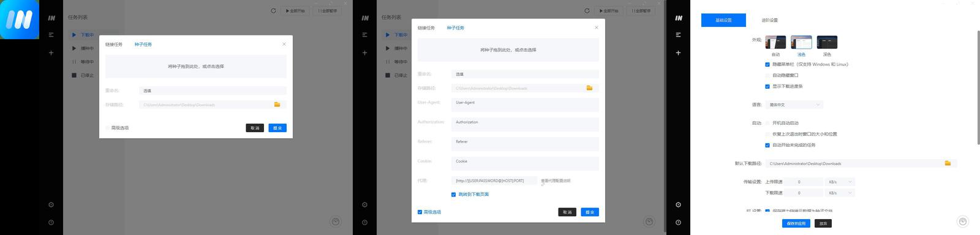
Task: Click folder icon beside 默认下载路径 field
Action: tap(948, 163)
